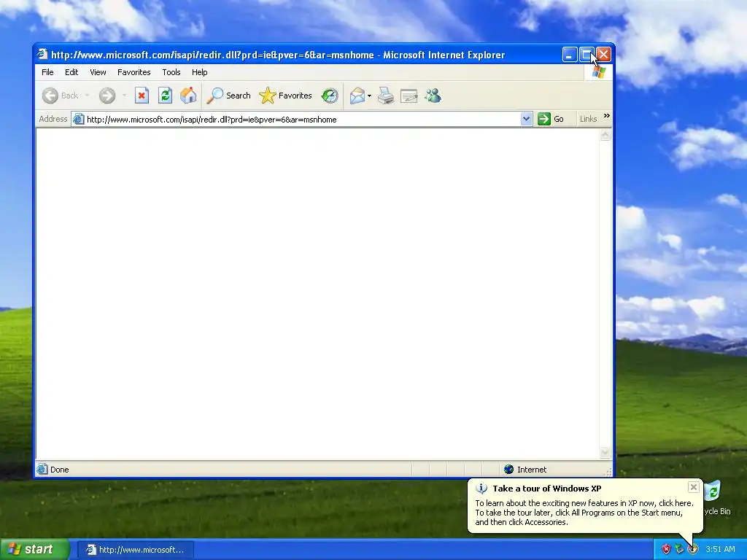The width and height of the screenshot is (747, 560).
Task: Open the Favorites menu
Action: pyautogui.click(x=134, y=72)
